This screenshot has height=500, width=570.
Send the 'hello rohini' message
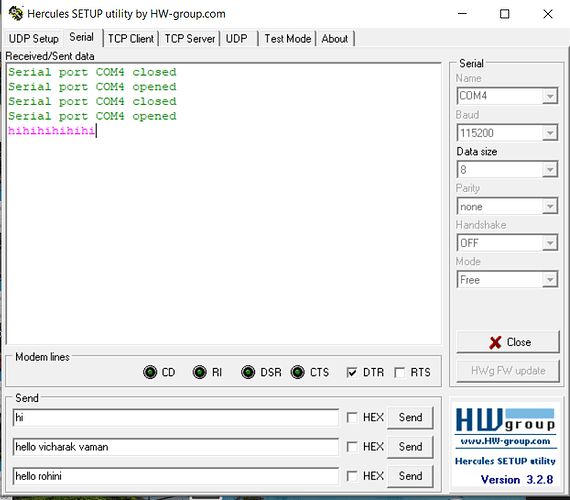click(x=410, y=476)
